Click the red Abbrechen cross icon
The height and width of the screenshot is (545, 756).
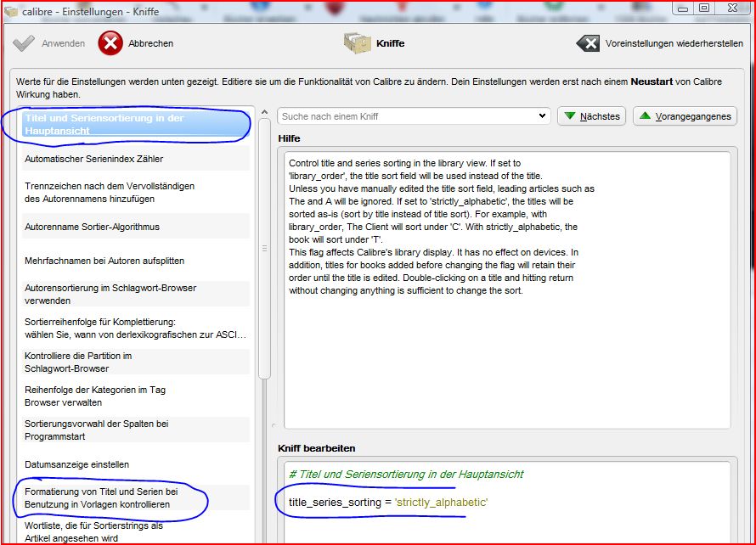coord(110,43)
